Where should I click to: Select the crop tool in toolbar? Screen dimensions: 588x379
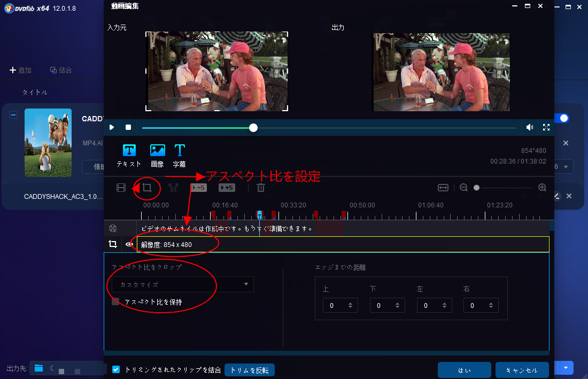[147, 188]
